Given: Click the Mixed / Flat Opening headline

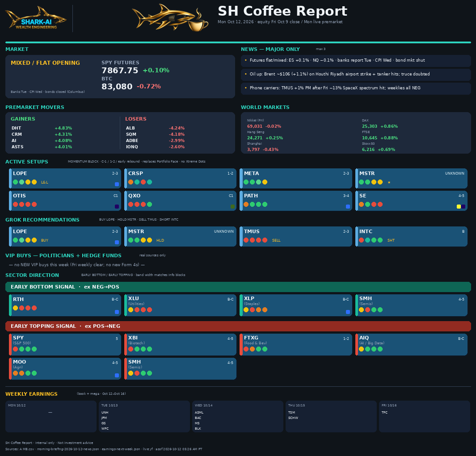Looking at the screenshot, I should tap(45, 63).
